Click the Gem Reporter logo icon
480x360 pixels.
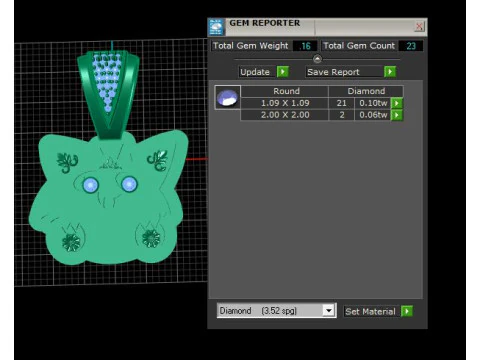click(216, 27)
